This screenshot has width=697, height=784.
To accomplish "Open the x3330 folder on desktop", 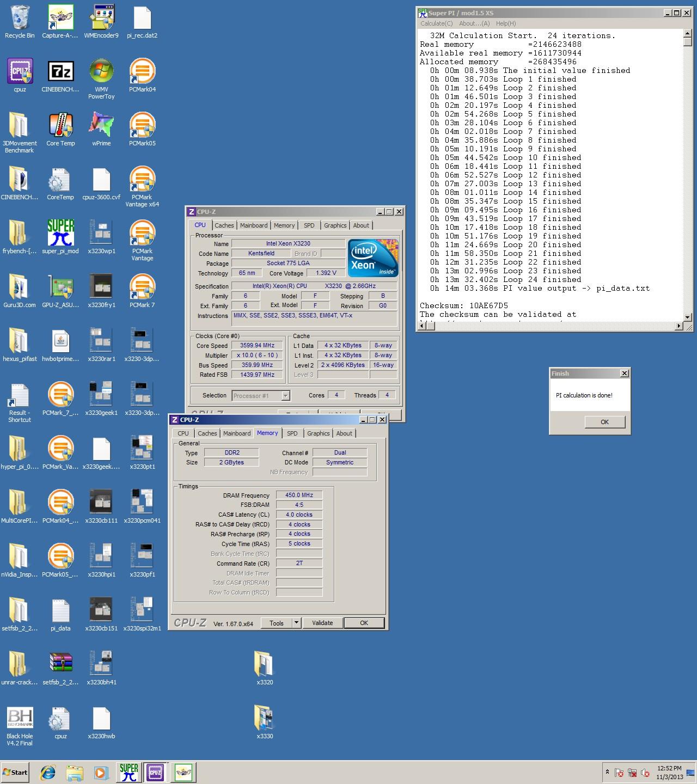I will click(265, 718).
